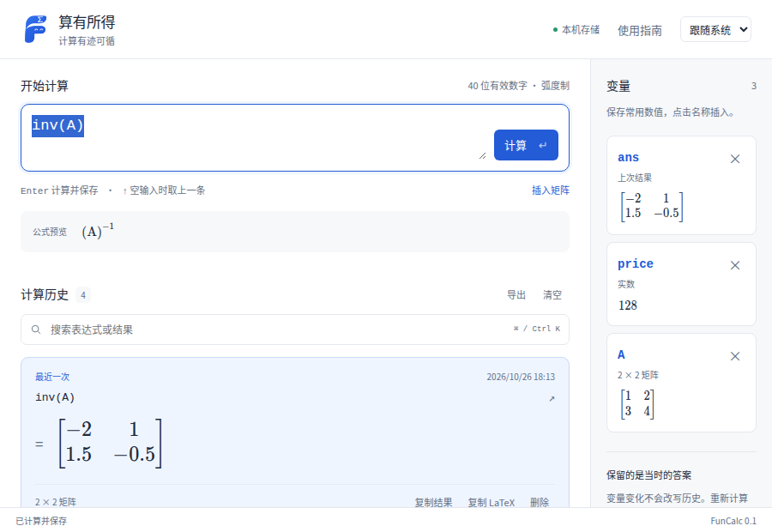Insert variable A by clicking its name
The image size is (772, 532).
pos(621,354)
